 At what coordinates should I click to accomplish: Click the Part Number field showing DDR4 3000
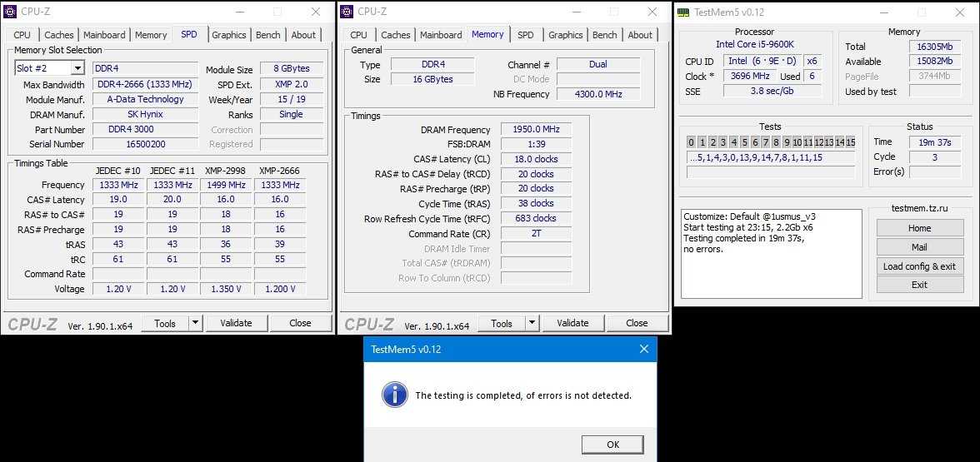pyautogui.click(x=144, y=130)
